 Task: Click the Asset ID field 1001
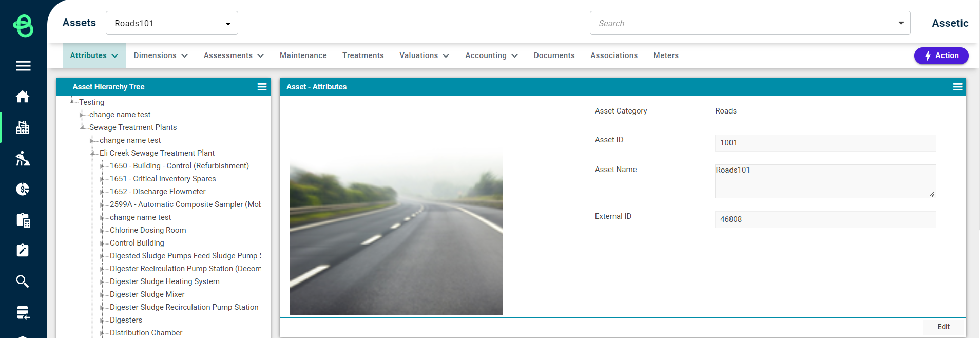[x=825, y=143]
